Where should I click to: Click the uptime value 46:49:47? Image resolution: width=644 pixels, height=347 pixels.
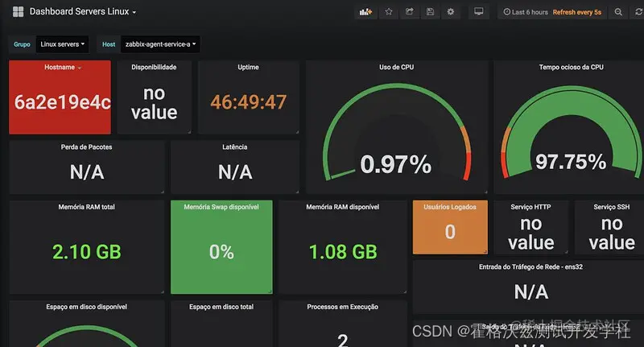click(x=249, y=102)
